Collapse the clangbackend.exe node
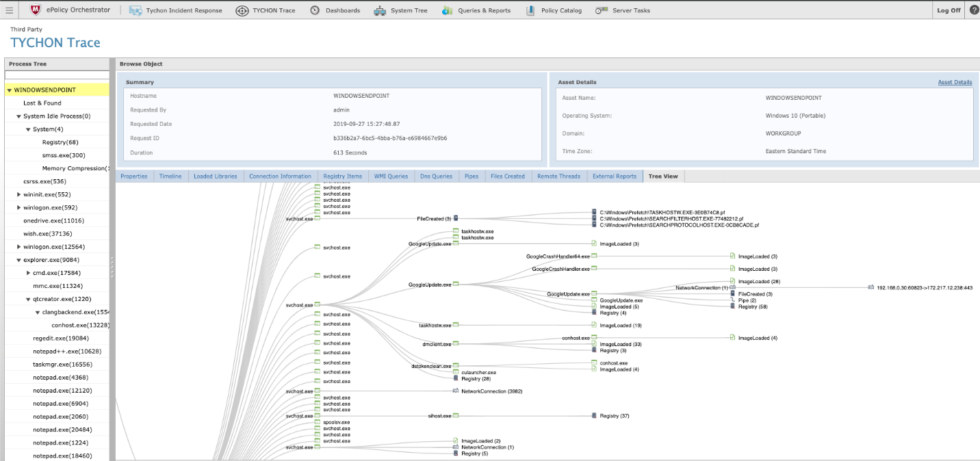 point(38,313)
